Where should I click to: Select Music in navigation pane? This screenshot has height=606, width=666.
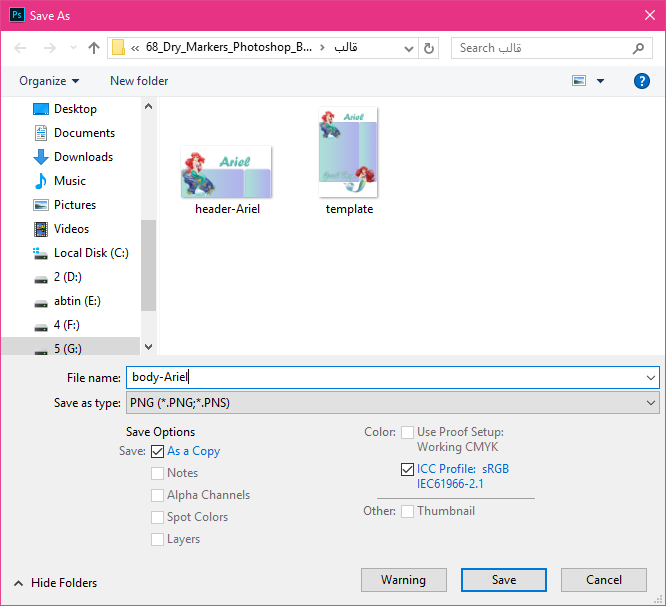tap(70, 181)
